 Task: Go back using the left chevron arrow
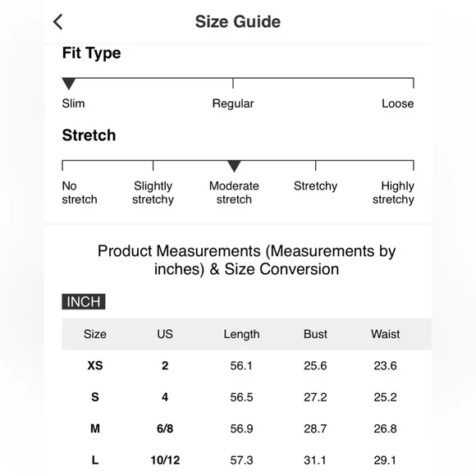[57, 22]
